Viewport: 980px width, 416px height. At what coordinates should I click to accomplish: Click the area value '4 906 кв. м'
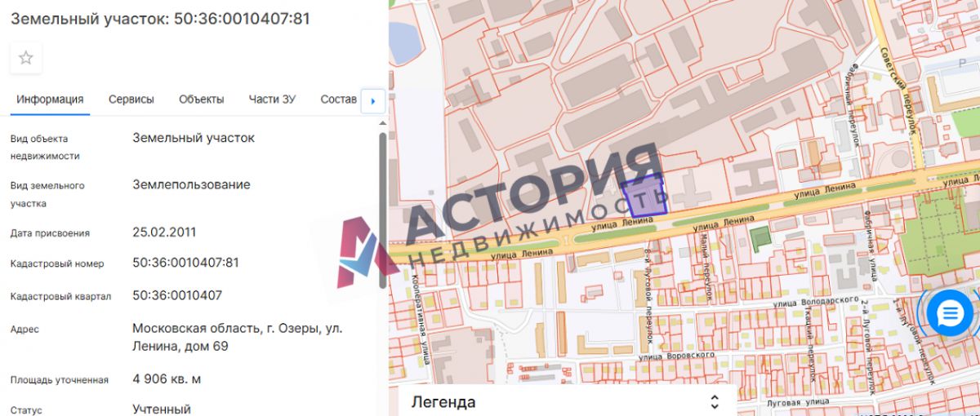tap(167, 379)
